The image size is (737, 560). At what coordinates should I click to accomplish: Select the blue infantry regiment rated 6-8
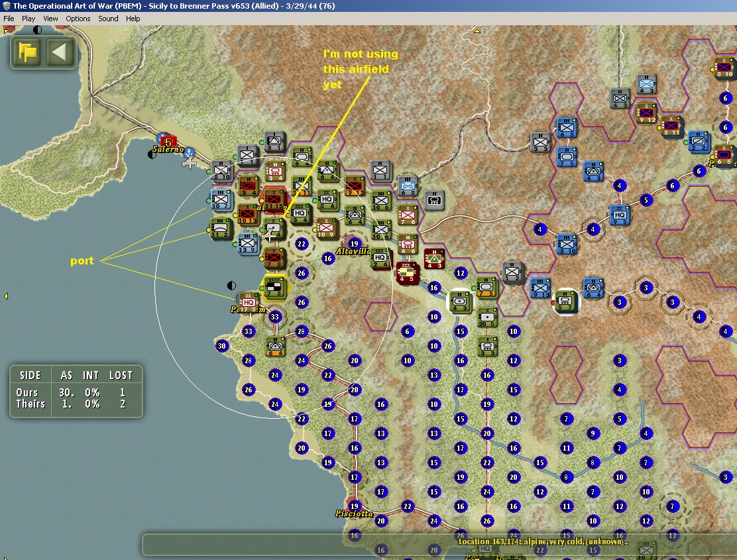click(567, 127)
